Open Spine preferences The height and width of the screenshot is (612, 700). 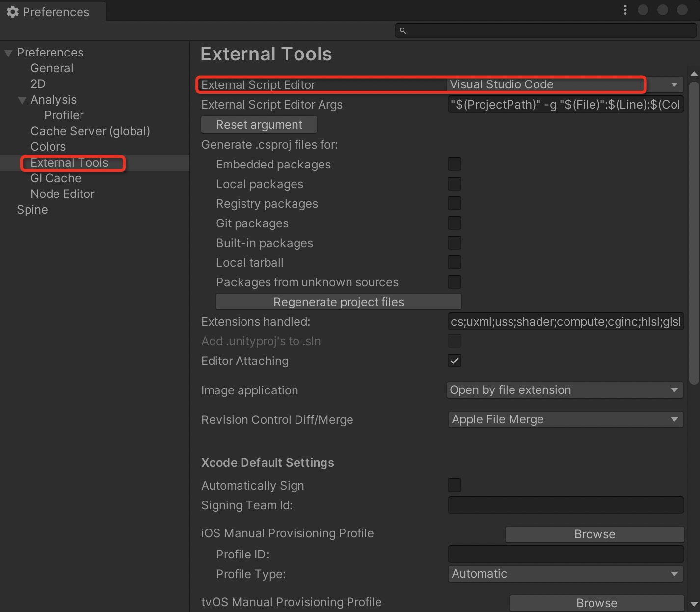[32, 210]
